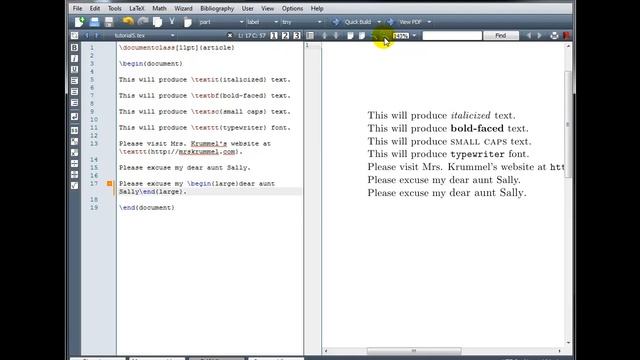640x360 pixels.
Task: Click the Open file icon
Action: pyautogui.click(x=94, y=22)
